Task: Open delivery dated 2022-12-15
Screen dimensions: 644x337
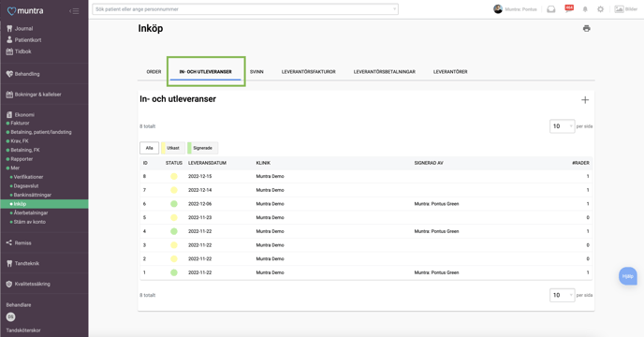Action: click(x=366, y=176)
